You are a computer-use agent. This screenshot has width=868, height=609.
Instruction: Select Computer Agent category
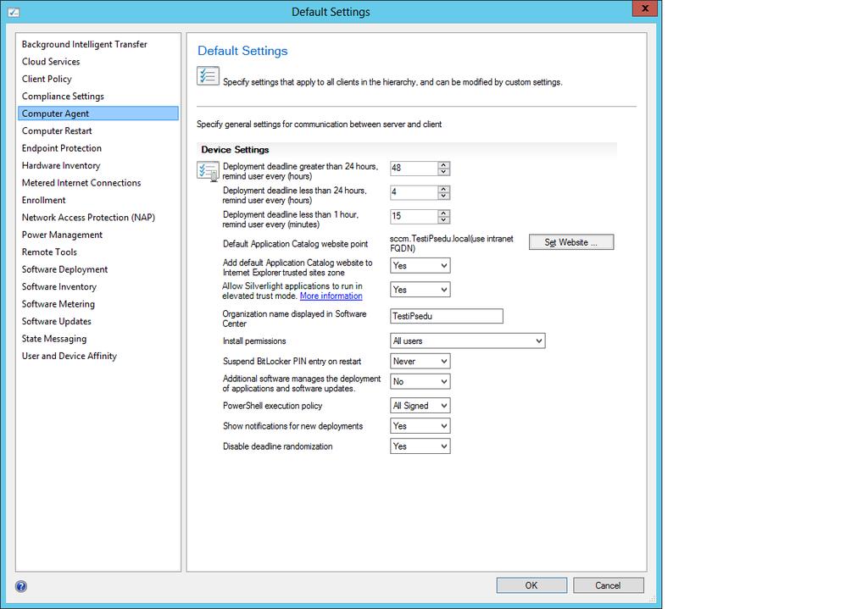tap(98, 113)
